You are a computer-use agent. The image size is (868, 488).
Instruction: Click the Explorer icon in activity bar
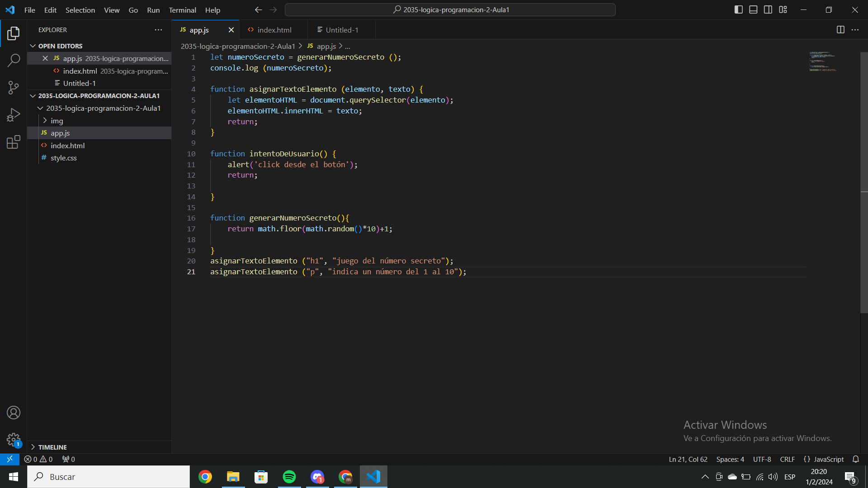click(13, 32)
